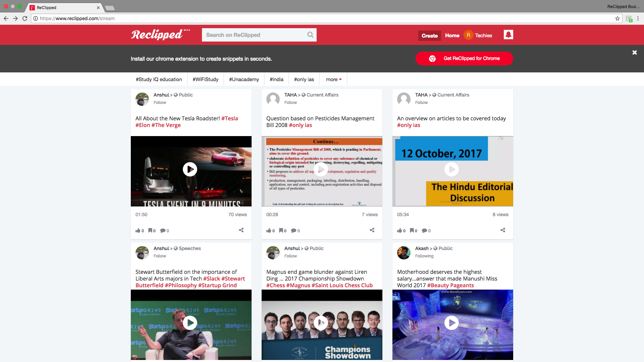
Task: Open the Chrome three-dot menu
Action: pos(638,18)
